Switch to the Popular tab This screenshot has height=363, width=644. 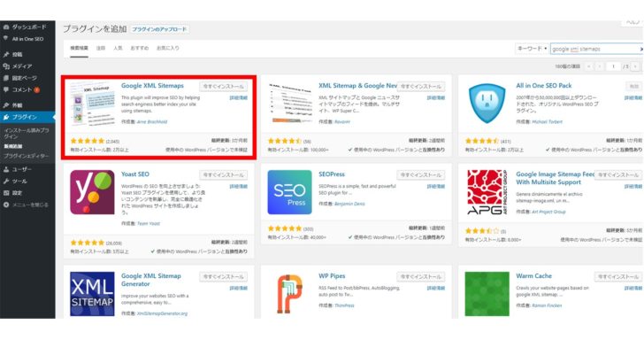coord(118,49)
